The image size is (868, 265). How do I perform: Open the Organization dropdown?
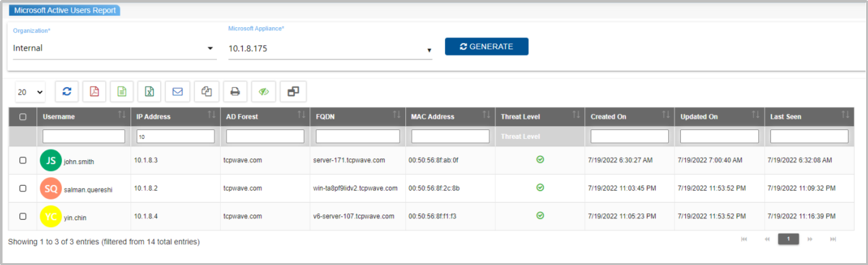(x=113, y=49)
